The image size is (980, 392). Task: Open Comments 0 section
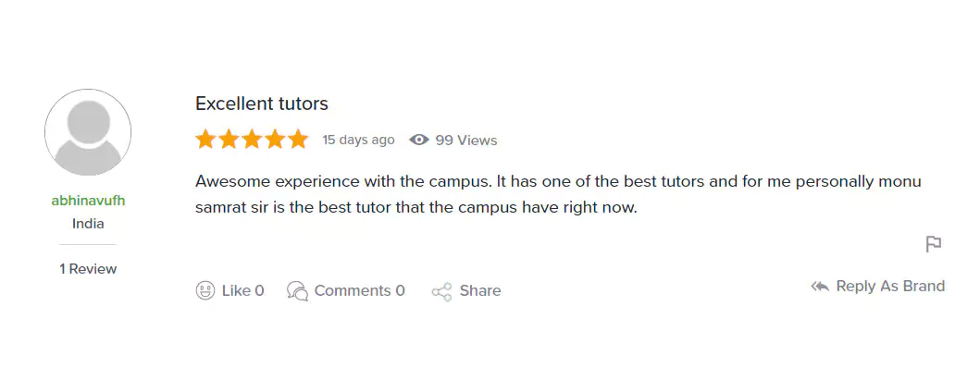click(x=359, y=290)
